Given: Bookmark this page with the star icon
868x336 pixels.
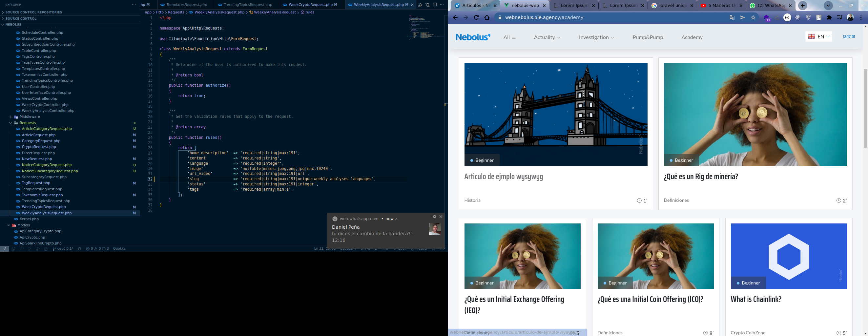Looking at the screenshot, I should pyautogui.click(x=753, y=17).
